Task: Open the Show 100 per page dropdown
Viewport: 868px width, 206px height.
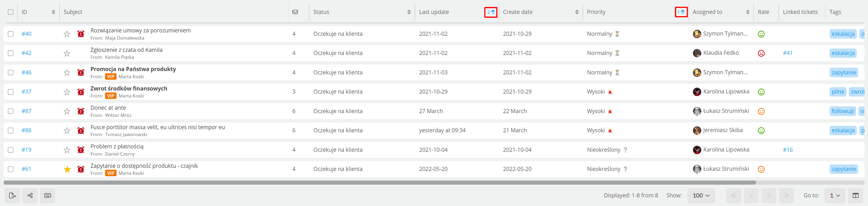Action: point(701,195)
